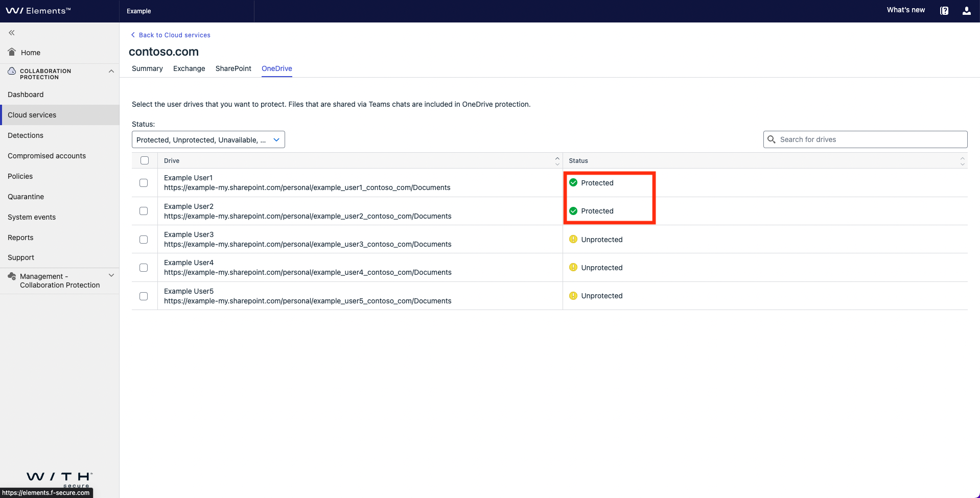This screenshot has width=980, height=498.
Task: Open the Summary tab for contoso.com
Action: tap(147, 68)
